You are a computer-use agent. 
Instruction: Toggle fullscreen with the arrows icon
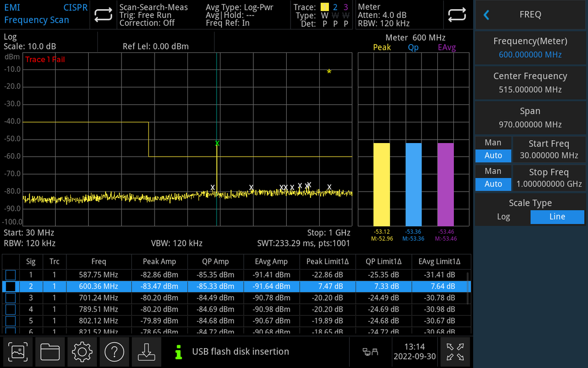pyautogui.click(x=454, y=352)
